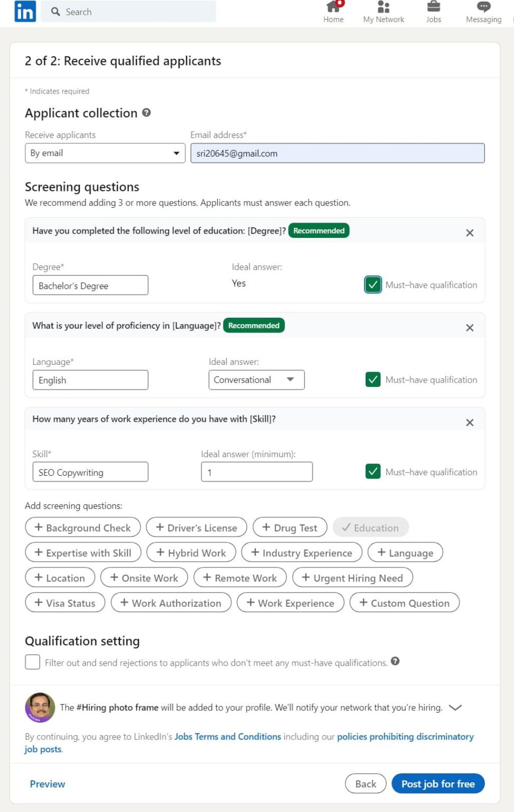Click Post job for free
This screenshot has width=514, height=812.
click(438, 783)
